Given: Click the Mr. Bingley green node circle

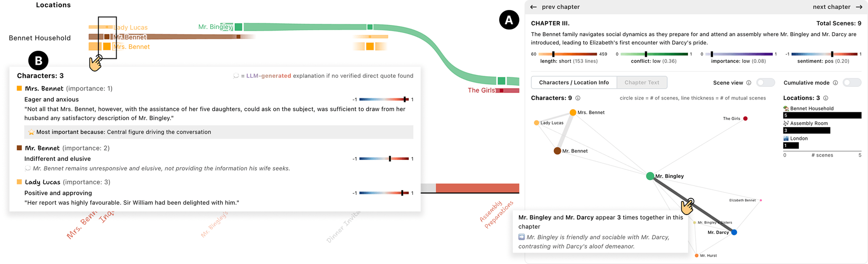Looking at the screenshot, I should [650, 176].
